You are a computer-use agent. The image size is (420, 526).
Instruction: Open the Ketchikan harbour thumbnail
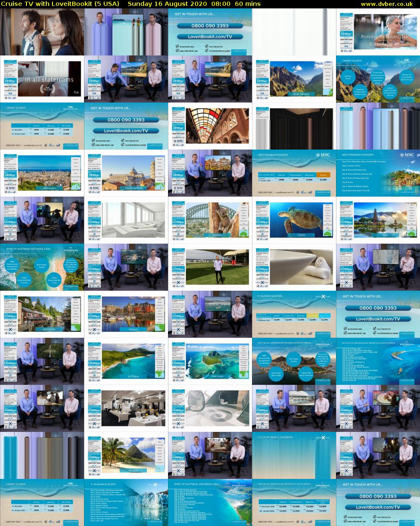tap(42, 314)
